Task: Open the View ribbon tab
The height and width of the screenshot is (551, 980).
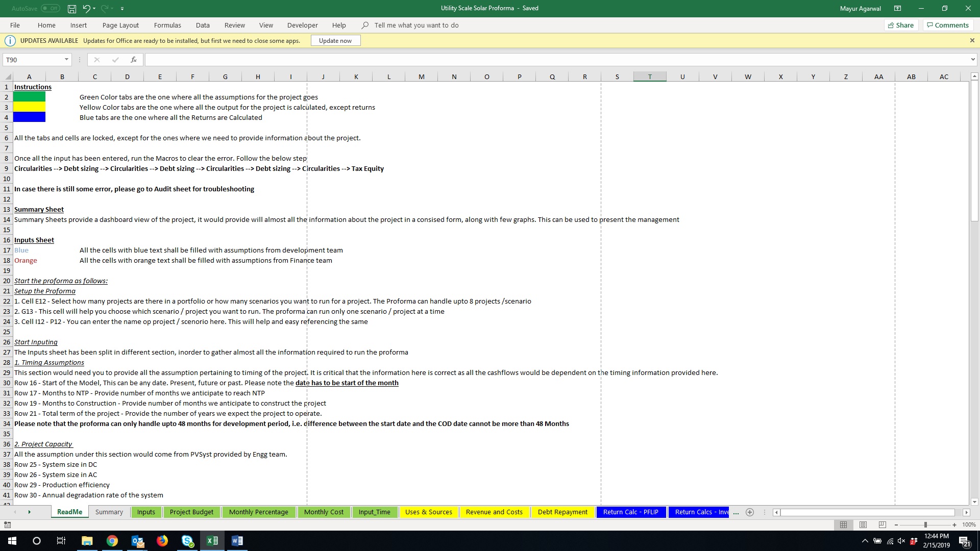Action: click(x=266, y=25)
